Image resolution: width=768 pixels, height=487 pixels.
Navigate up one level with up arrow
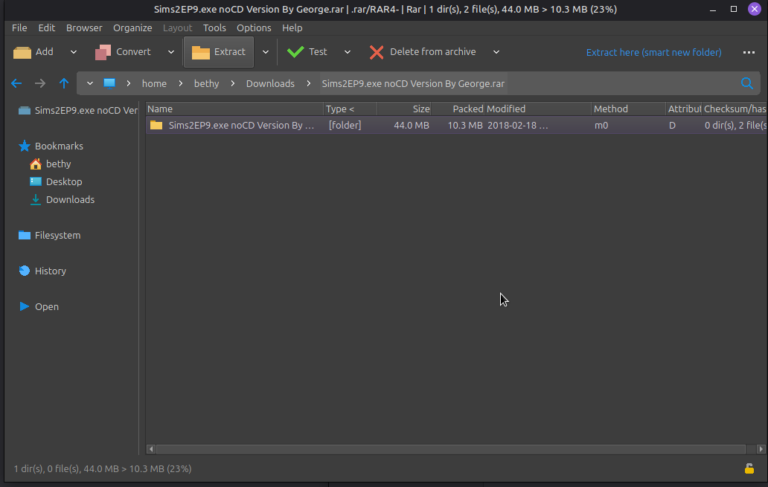(64, 84)
